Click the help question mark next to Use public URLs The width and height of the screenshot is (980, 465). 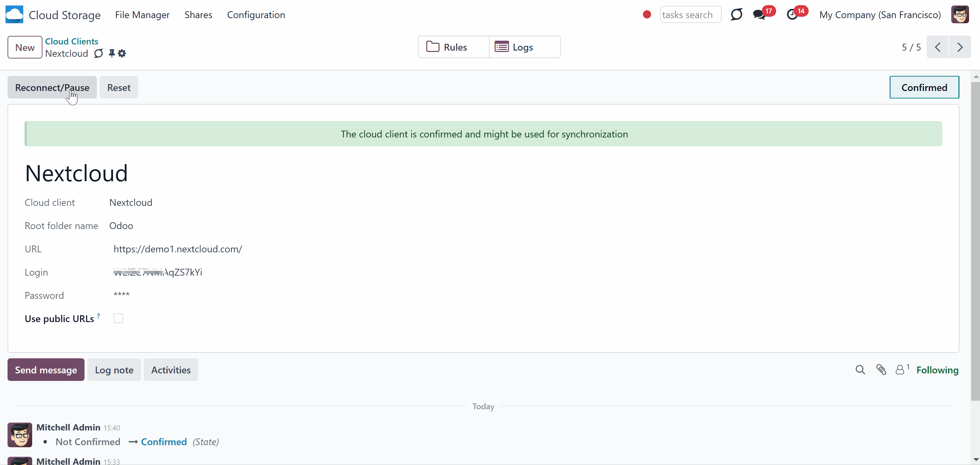99,316
